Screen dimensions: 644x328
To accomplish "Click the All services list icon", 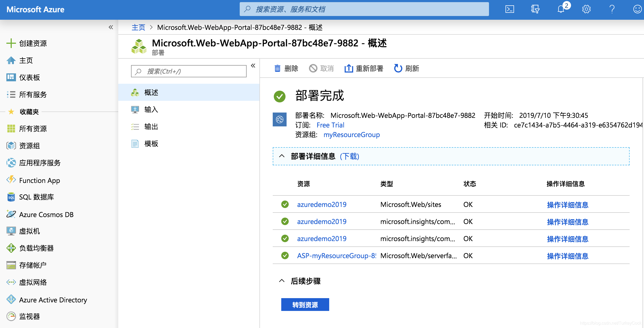I will coord(11,94).
